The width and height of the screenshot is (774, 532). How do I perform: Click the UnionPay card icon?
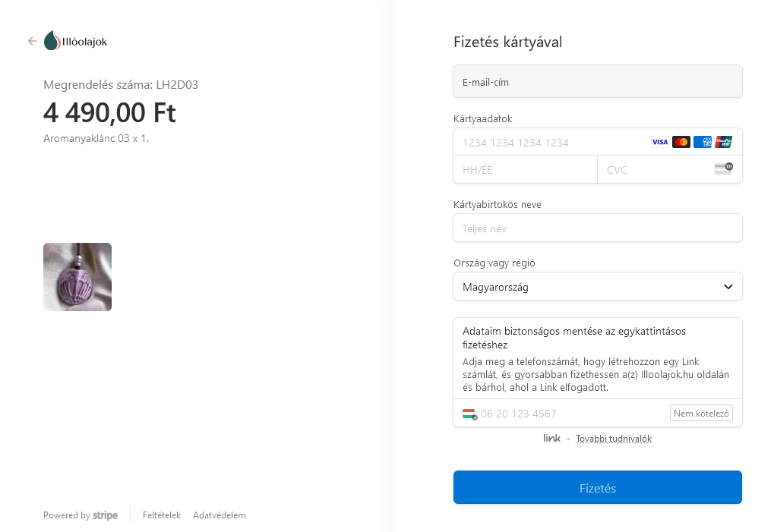point(723,142)
